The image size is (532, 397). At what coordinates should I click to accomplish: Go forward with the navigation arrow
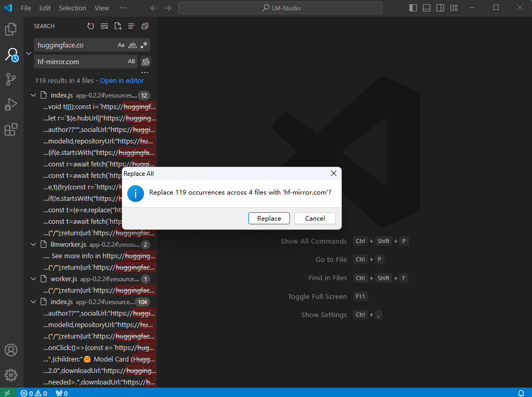(x=167, y=8)
